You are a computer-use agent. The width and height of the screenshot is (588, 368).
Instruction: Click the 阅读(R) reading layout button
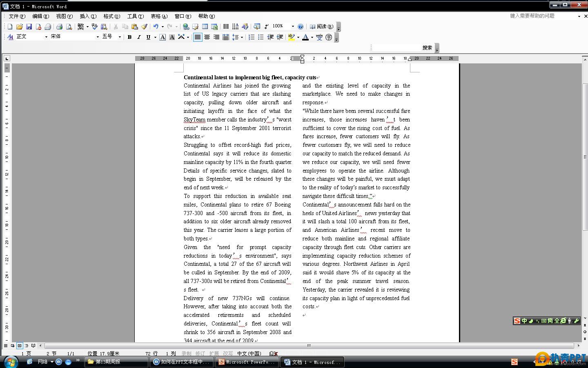(x=322, y=27)
